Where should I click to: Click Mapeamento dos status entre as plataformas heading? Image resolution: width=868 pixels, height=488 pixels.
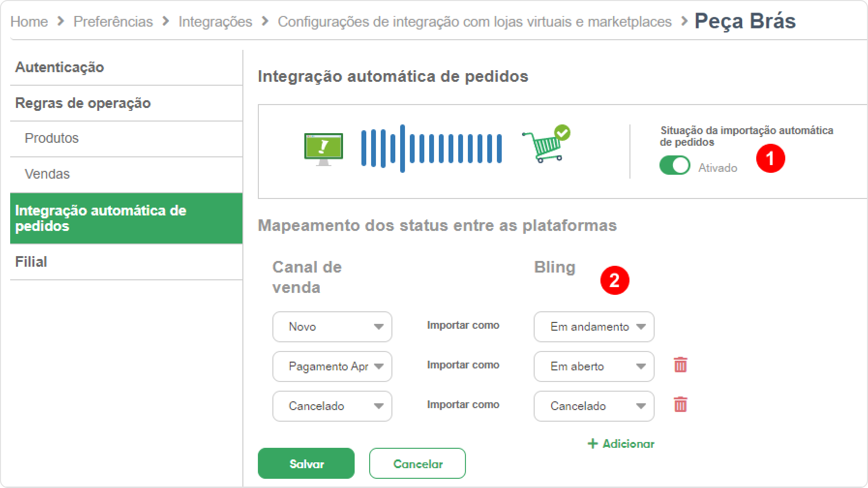[437, 226]
